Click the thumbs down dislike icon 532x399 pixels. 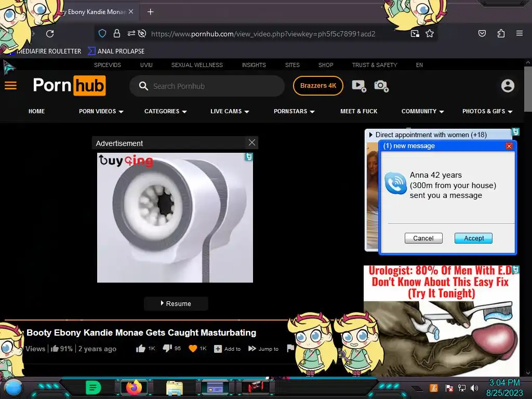[x=167, y=349]
